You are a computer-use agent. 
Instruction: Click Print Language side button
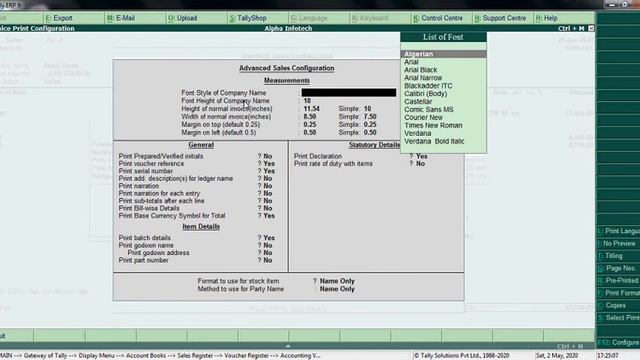[x=618, y=231]
